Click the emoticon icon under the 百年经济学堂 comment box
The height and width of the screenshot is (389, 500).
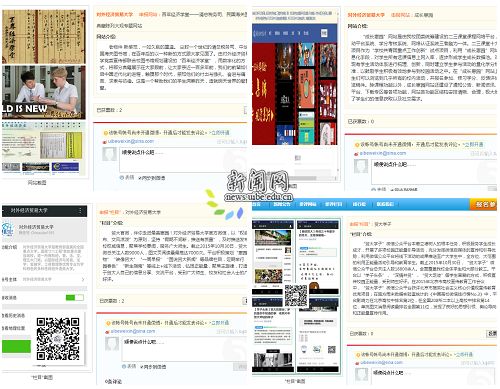click(122, 178)
